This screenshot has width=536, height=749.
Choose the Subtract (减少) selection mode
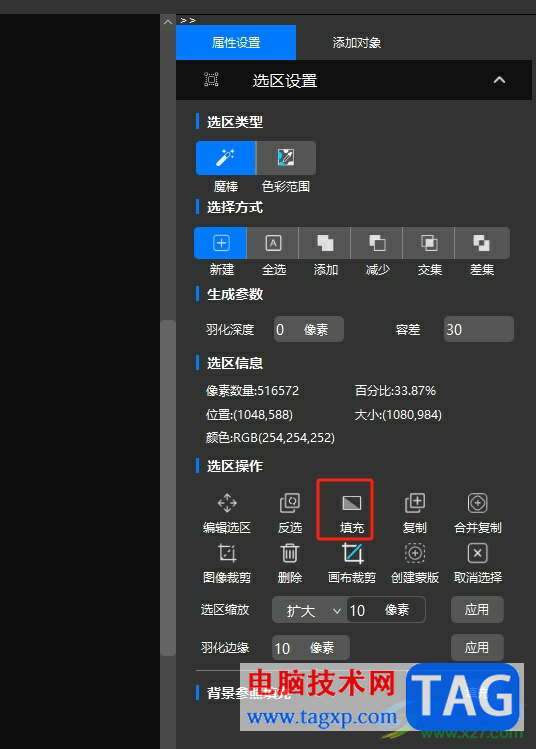click(x=377, y=243)
